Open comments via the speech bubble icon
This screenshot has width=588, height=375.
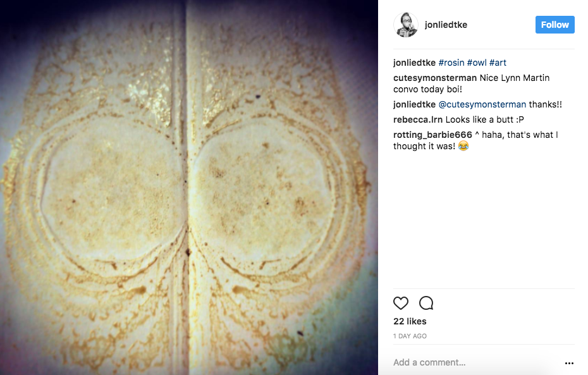(x=426, y=303)
